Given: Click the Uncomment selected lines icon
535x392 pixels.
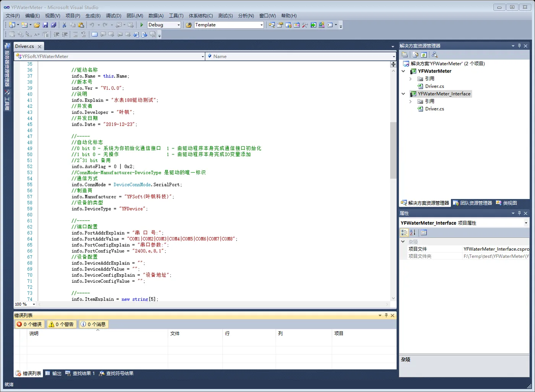Looking at the screenshot, I should tap(84, 34).
